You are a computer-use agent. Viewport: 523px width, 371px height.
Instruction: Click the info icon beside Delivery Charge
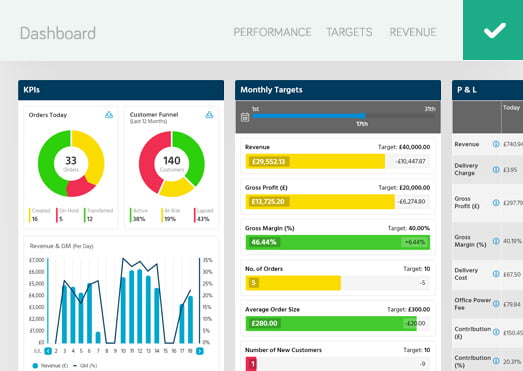(x=496, y=169)
